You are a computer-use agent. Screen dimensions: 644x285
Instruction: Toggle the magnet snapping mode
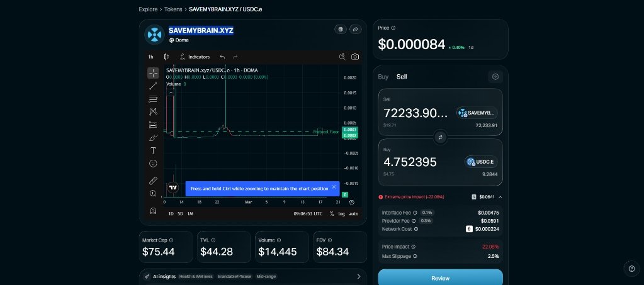153,211
